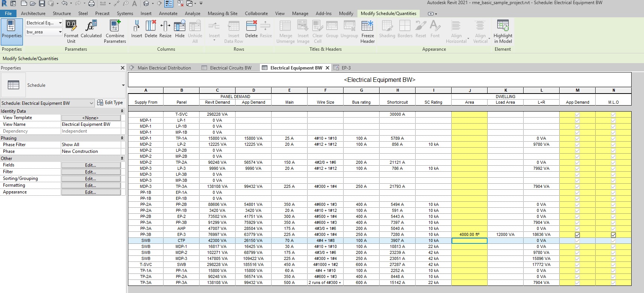Click Edit button next to Sorting/Grouping
This screenshot has width=644, height=293.
click(x=91, y=179)
